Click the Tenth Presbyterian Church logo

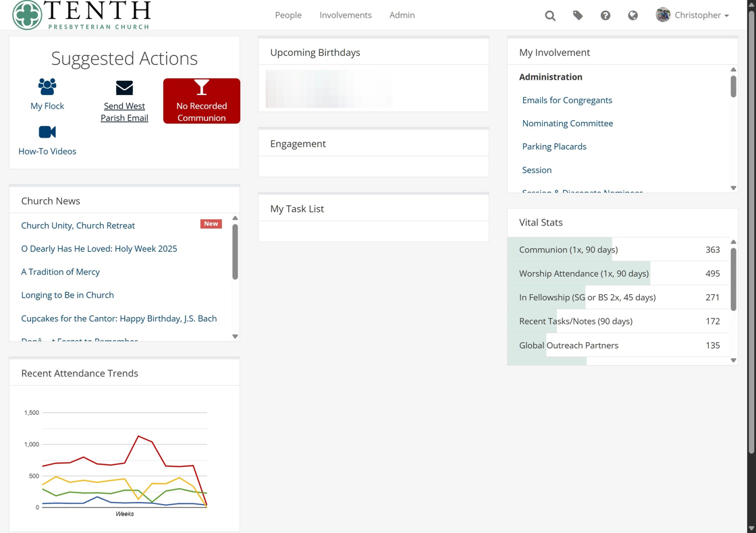pyautogui.click(x=82, y=15)
